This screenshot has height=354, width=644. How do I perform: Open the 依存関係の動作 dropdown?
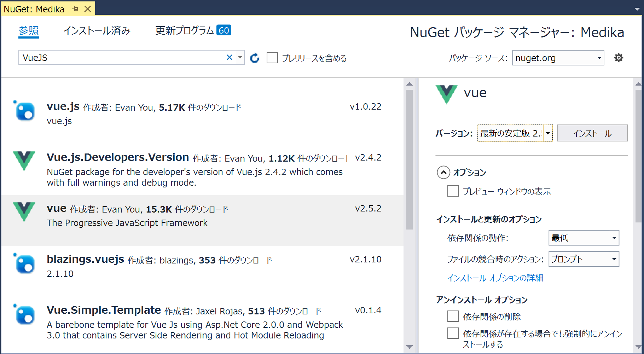584,238
